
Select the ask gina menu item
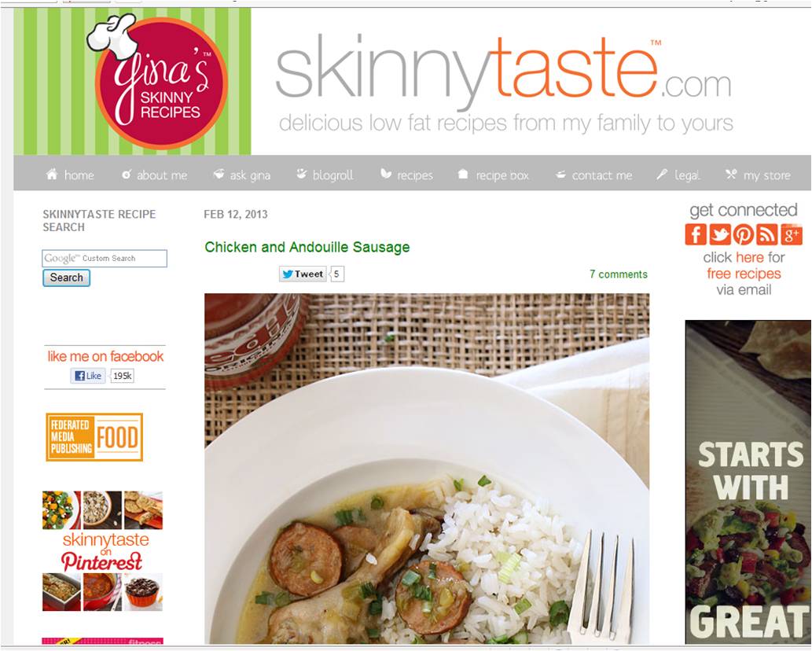coord(242,175)
